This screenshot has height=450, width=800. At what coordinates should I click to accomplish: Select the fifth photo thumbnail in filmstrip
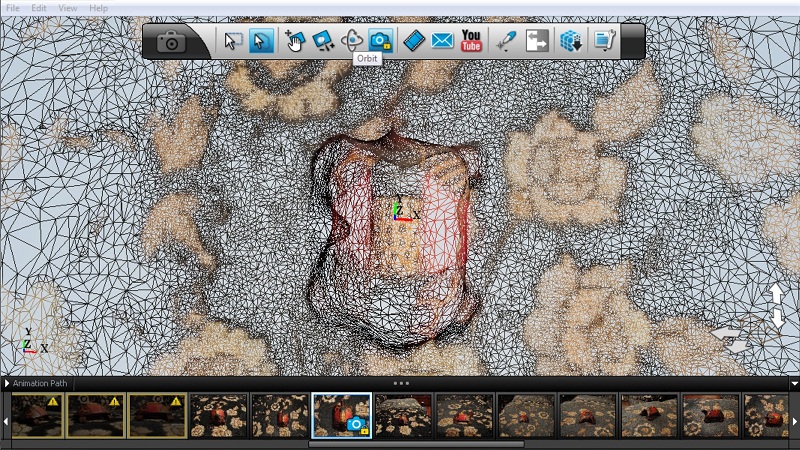280,416
